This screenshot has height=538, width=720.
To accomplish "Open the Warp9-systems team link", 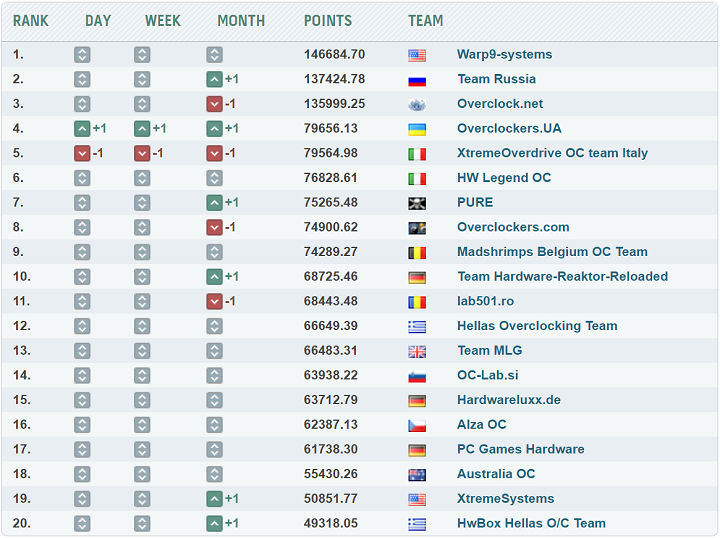I will pos(504,55).
